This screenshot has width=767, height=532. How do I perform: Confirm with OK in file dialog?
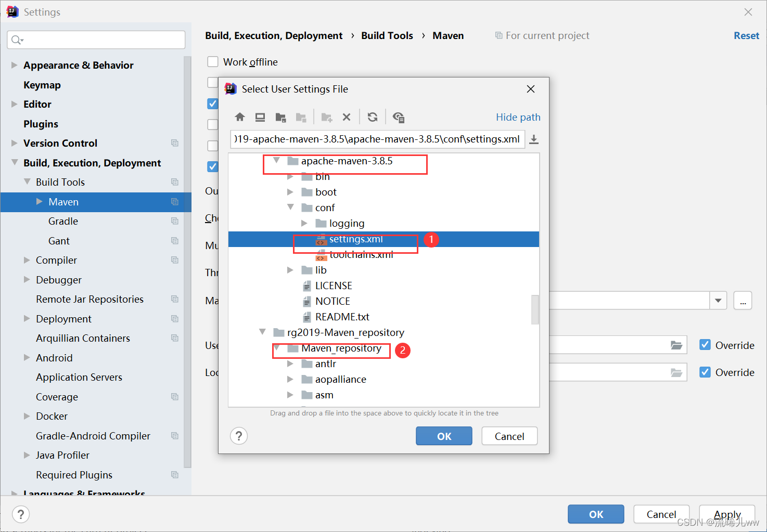coord(444,436)
